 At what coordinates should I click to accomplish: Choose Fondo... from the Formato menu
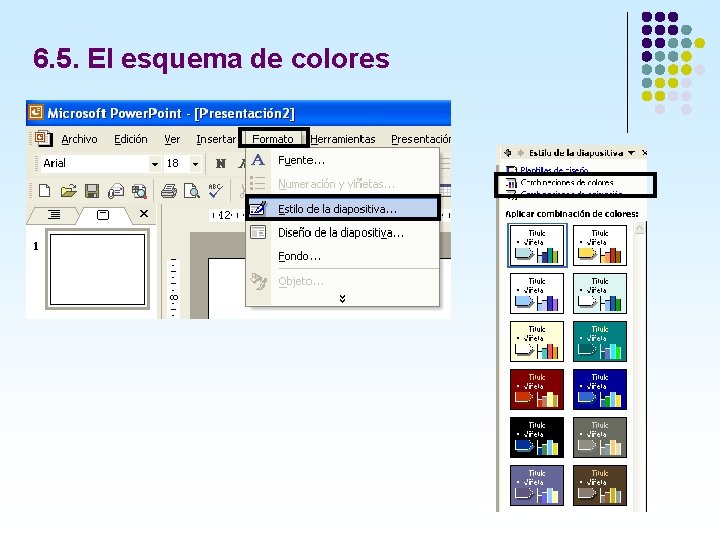pos(343,256)
